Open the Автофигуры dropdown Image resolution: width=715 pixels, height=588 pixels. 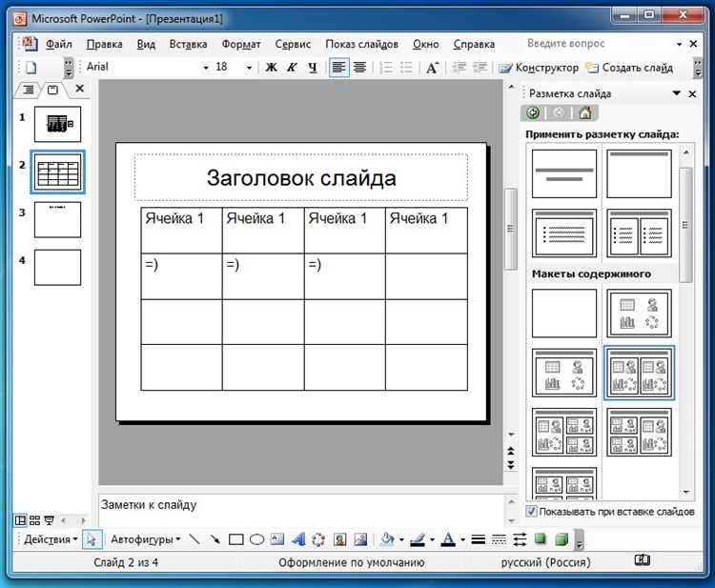click(146, 539)
